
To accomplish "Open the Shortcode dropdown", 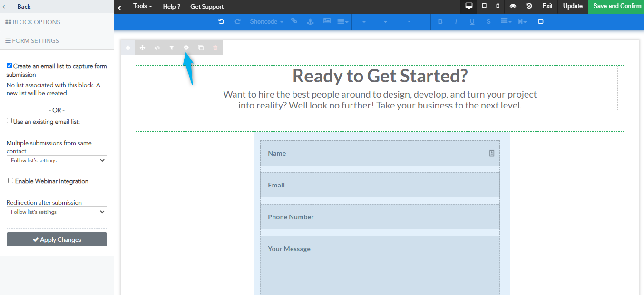I will pyautogui.click(x=266, y=21).
